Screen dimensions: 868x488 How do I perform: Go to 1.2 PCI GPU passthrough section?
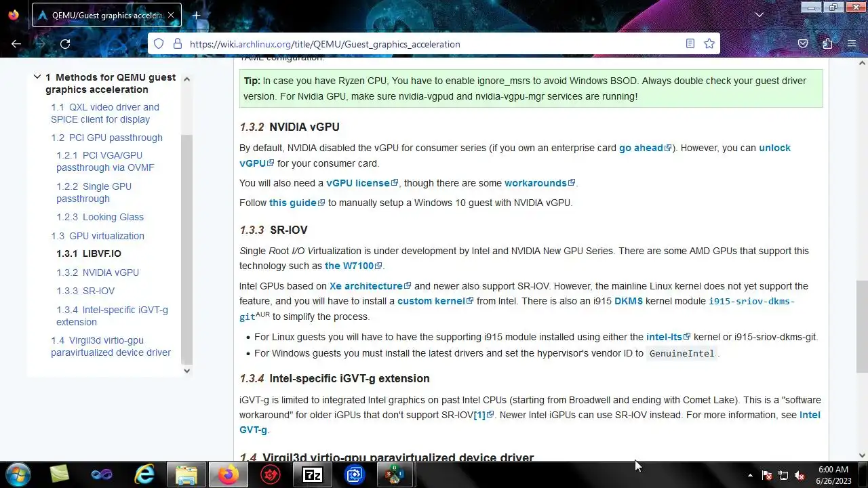[106, 138]
